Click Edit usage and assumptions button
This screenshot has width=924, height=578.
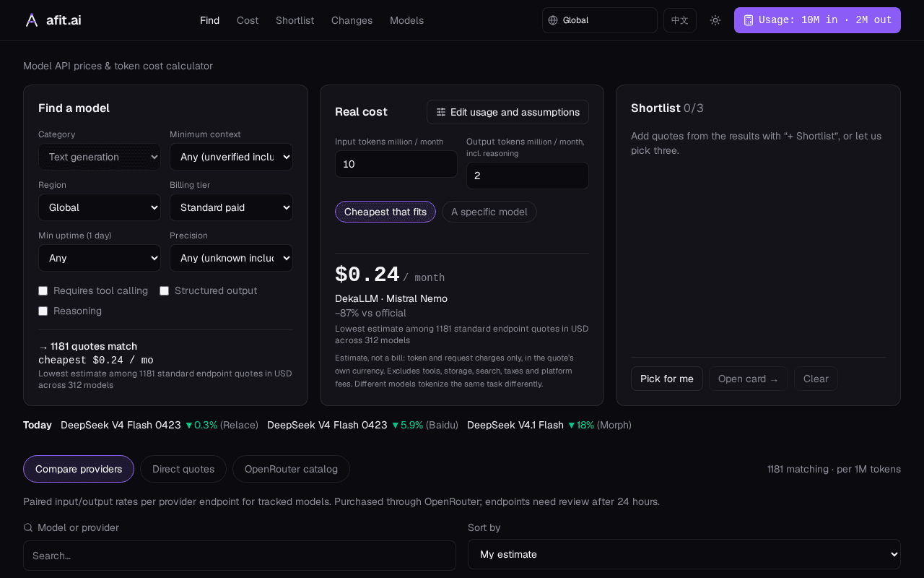pos(507,112)
